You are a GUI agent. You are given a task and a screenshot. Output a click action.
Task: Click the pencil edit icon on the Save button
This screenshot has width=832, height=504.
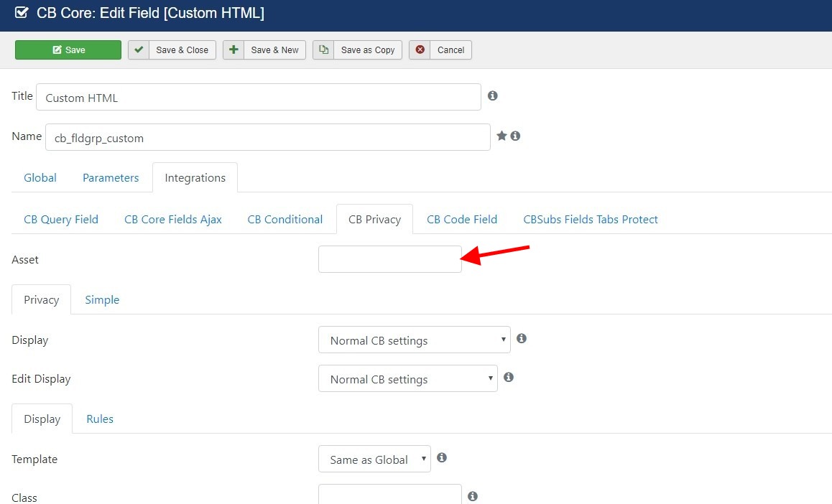[x=57, y=50]
